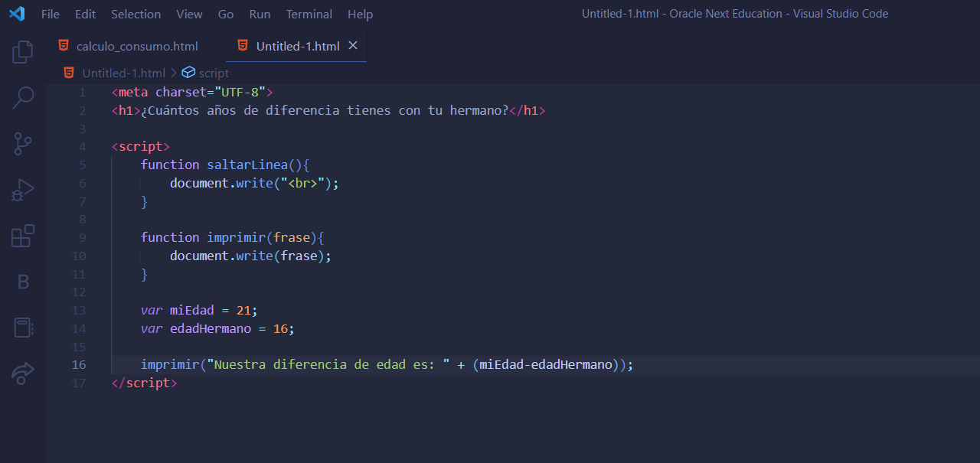This screenshot has width=980, height=463.
Task: Click the closing </script> tag
Action: pos(144,383)
